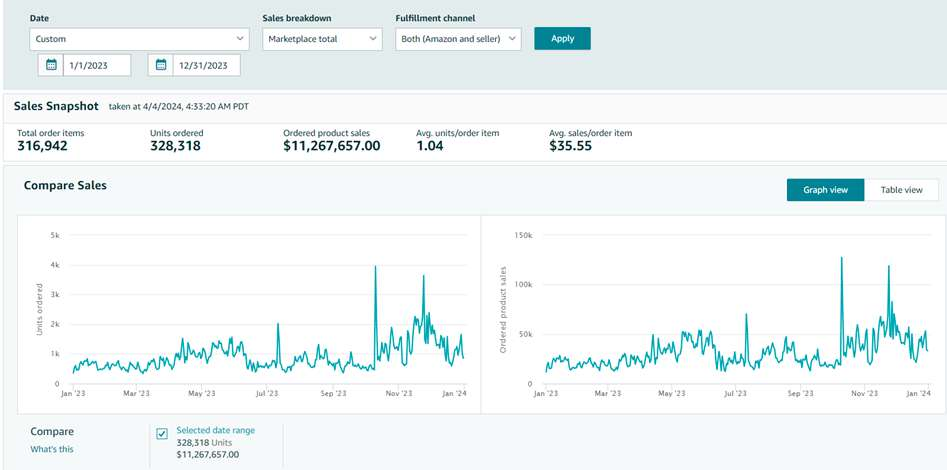The height and width of the screenshot is (470, 947).
Task: Click the Units ordered chart axis label
Action: pos(40,309)
